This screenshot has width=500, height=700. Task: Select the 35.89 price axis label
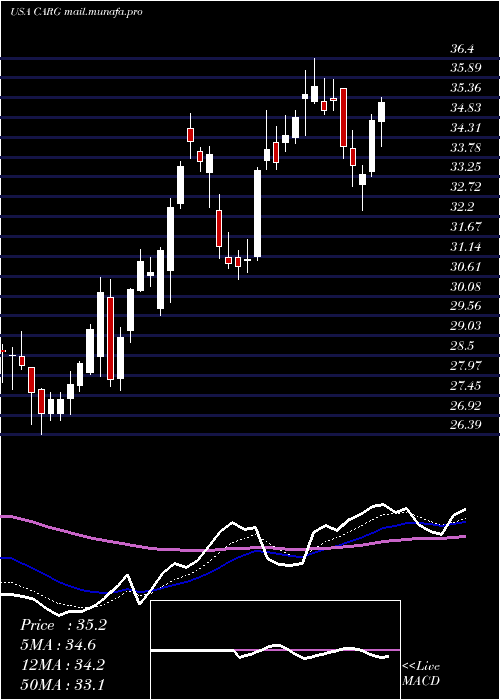tap(465, 68)
